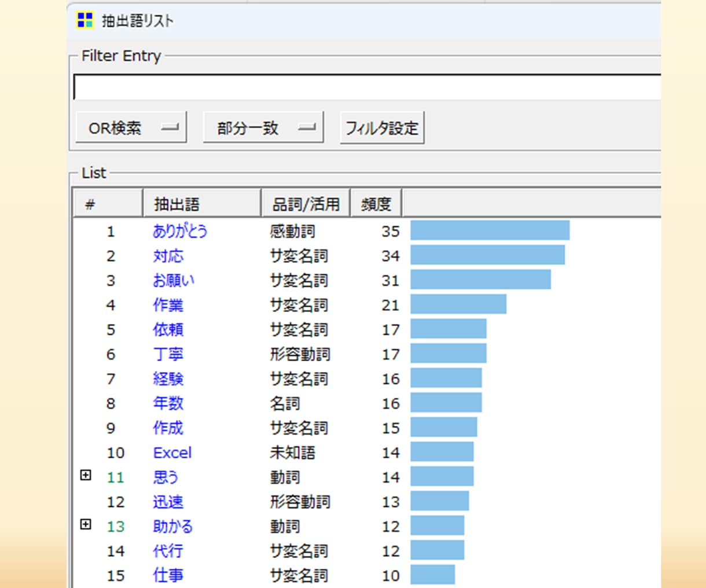Click the フィルタ設定 button

(382, 127)
